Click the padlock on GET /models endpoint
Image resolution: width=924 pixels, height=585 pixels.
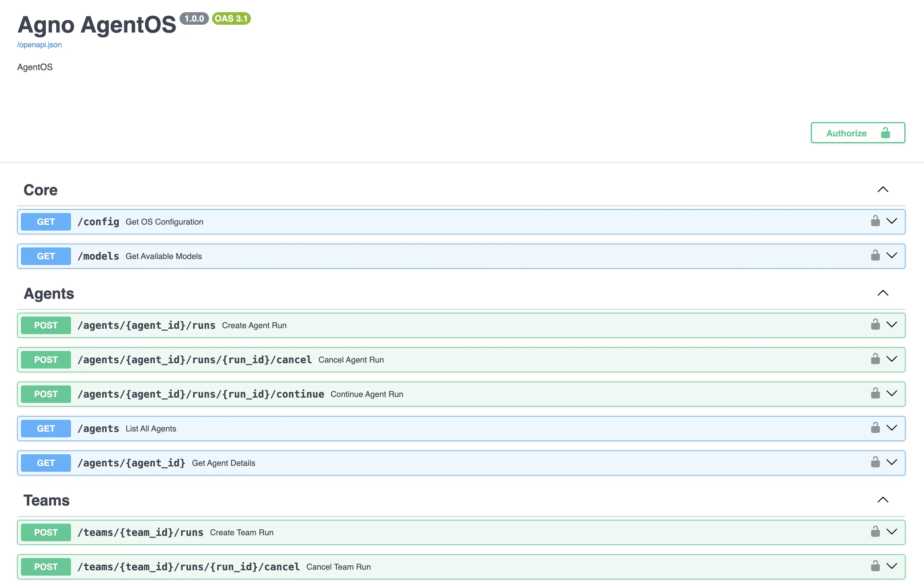(x=875, y=255)
